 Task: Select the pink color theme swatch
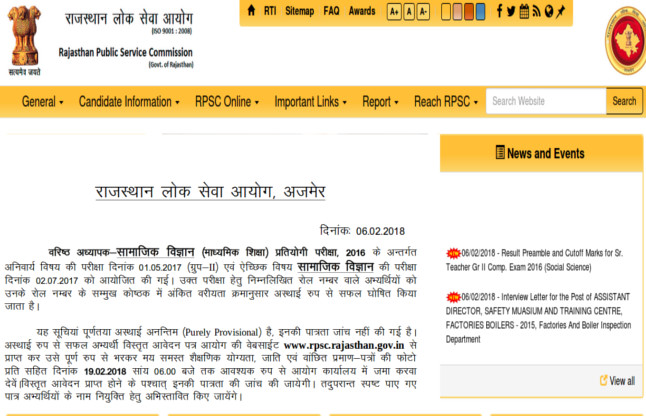[x=457, y=12]
